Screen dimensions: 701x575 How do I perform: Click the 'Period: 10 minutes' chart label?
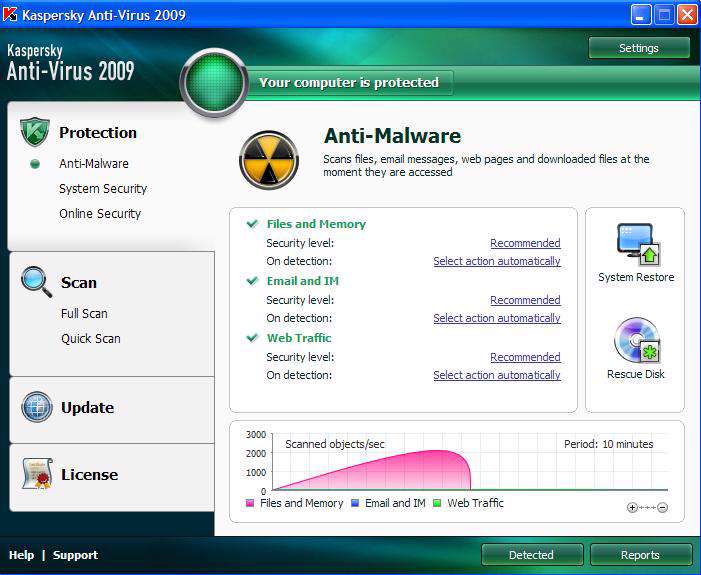608,444
